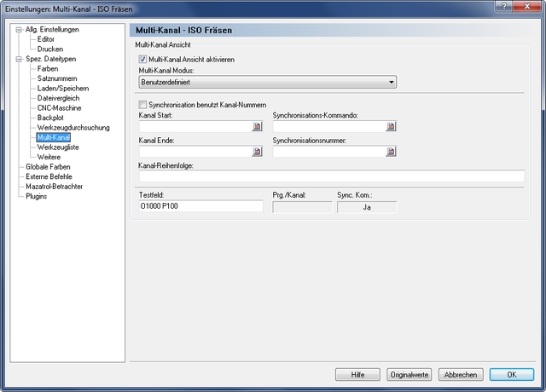The image size is (546, 392).
Task: Open the Satznummern settings page
Action: click(x=57, y=78)
